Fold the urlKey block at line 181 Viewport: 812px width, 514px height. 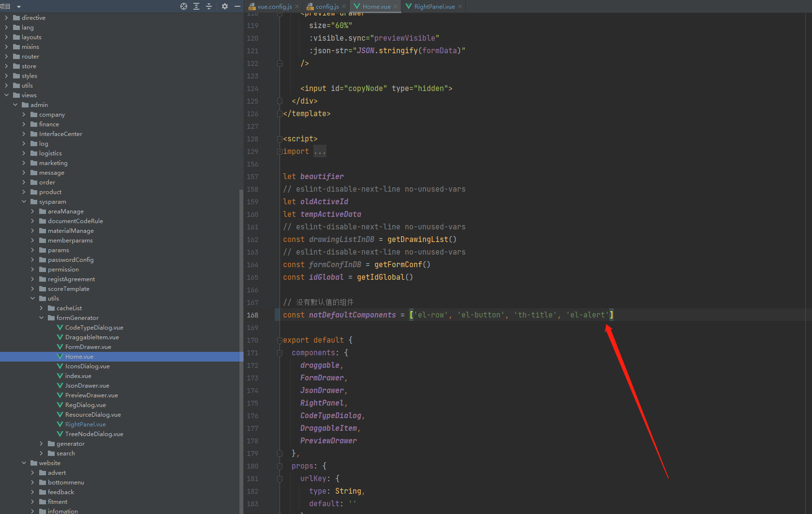(280, 479)
